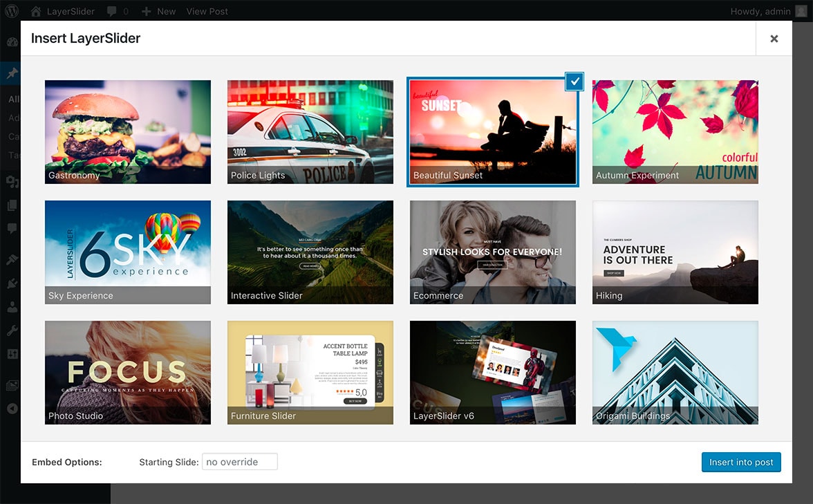Screen dimensions: 813x504
Task: Select the Sky Experience slider thumbnail
Action: pos(127,252)
